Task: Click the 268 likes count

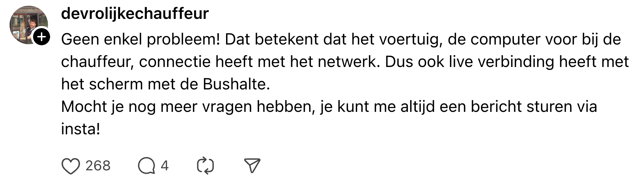Action: pos(98,166)
